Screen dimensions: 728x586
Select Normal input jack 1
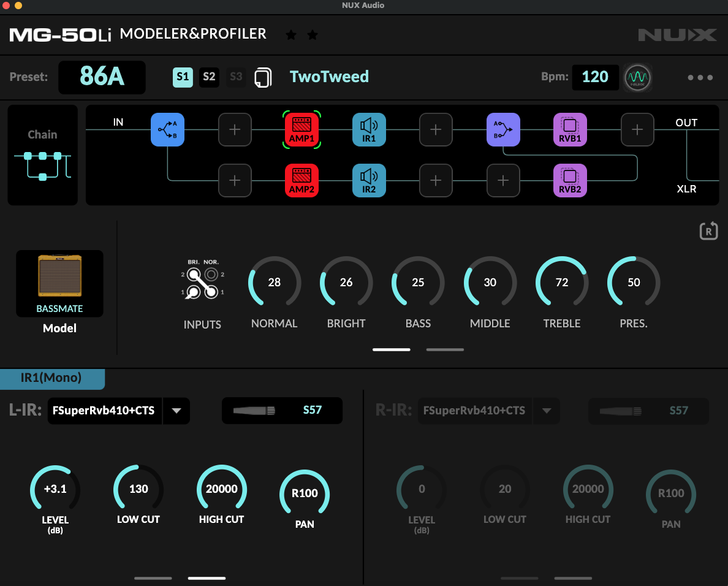coord(211,292)
